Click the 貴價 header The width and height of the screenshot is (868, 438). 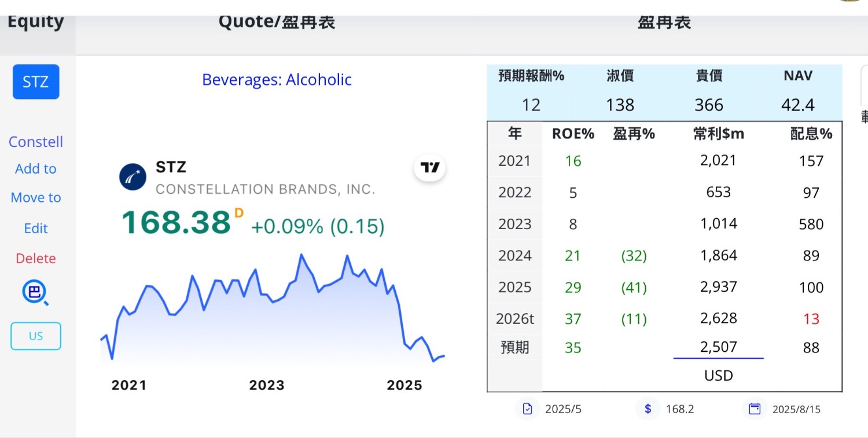click(709, 76)
